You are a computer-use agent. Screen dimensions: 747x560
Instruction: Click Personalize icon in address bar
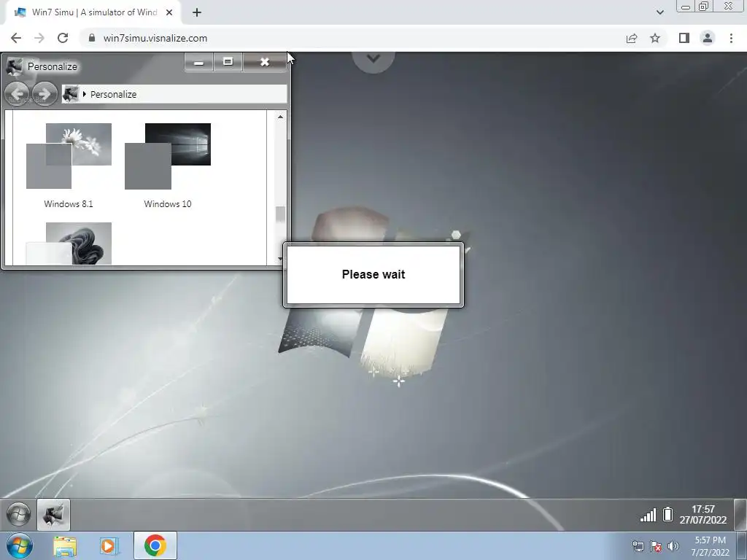(71, 94)
